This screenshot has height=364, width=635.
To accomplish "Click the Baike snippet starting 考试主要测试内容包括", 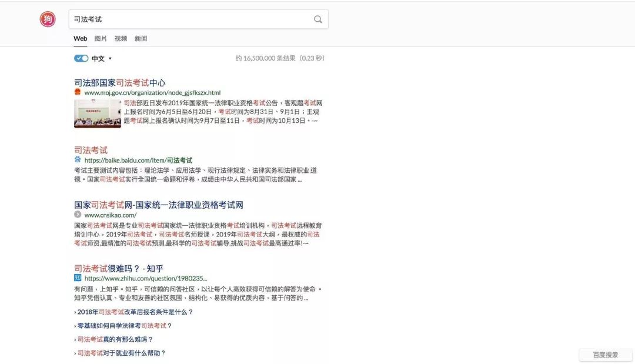I will point(195,175).
